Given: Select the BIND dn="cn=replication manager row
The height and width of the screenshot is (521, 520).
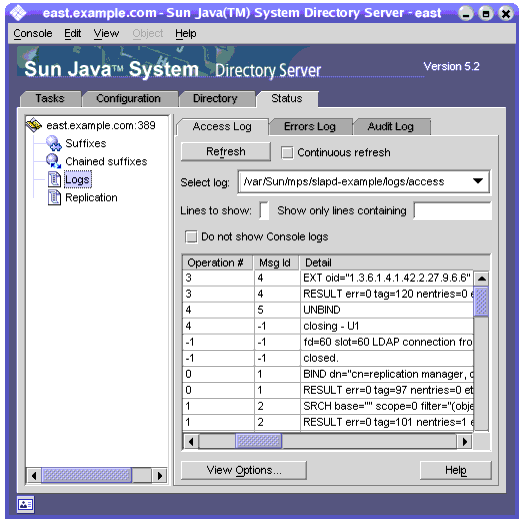Looking at the screenshot, I should pos(328,374).
